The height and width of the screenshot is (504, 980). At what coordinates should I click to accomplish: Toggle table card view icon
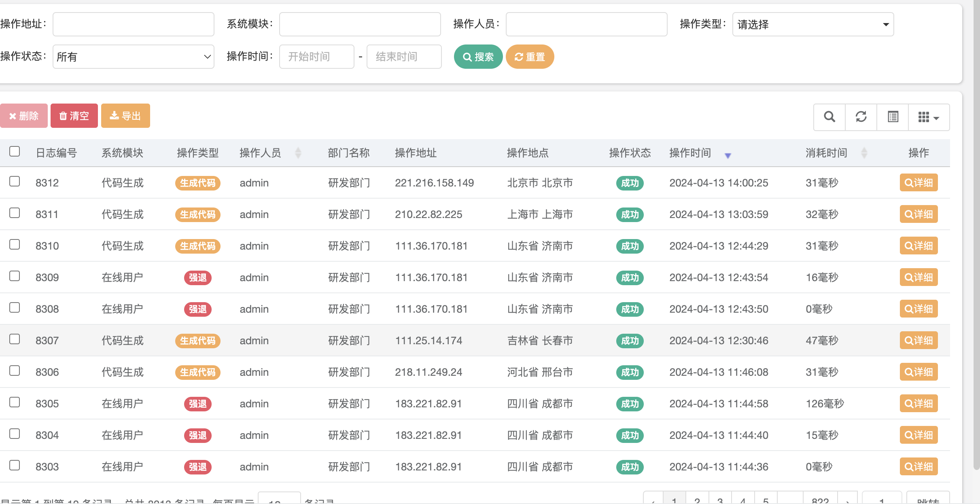(x=893, y=117)
